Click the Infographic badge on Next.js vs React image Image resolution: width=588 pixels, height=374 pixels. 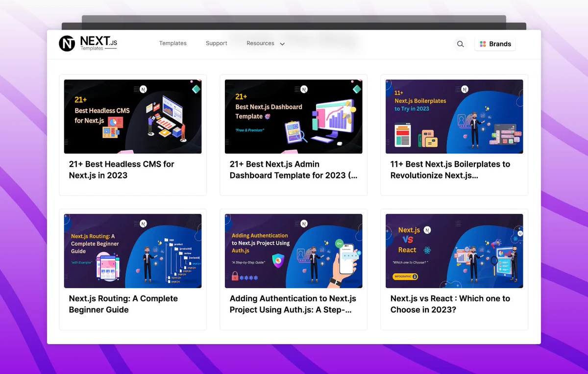tap(406, 276)
